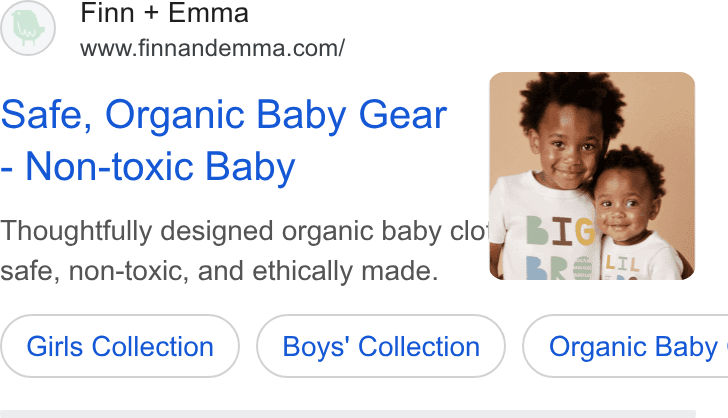Click the BIG lettering on the shirt image
The image size is (728, 418).
click(561, 231)
